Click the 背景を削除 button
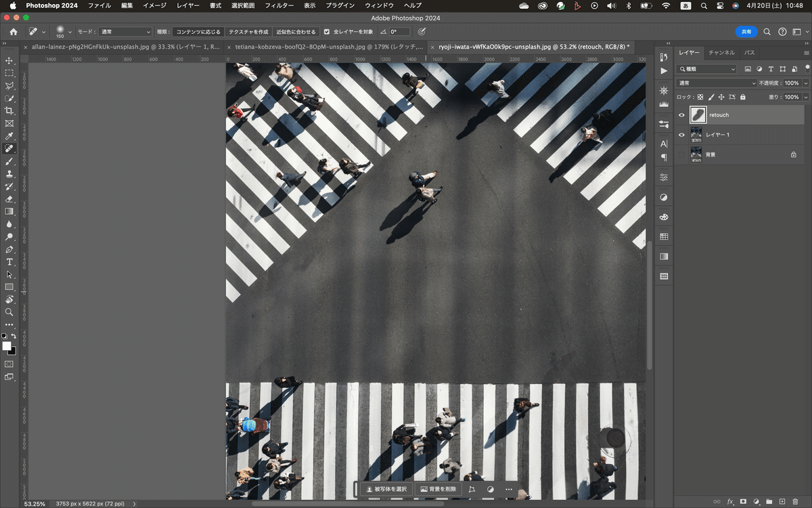Screen dimensions: 812x508 [438, 489]
